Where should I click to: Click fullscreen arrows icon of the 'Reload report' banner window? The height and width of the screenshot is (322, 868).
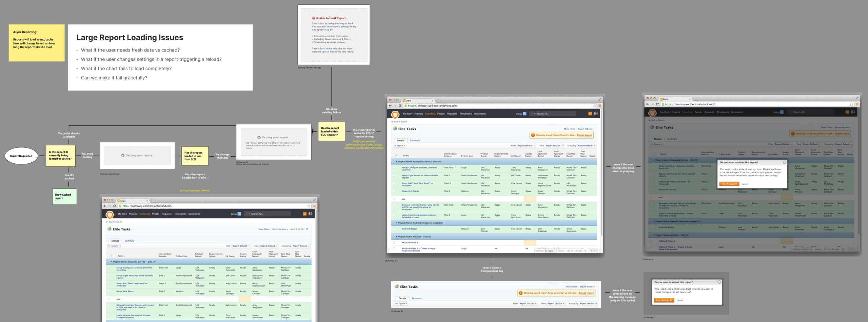pos(600,100)
